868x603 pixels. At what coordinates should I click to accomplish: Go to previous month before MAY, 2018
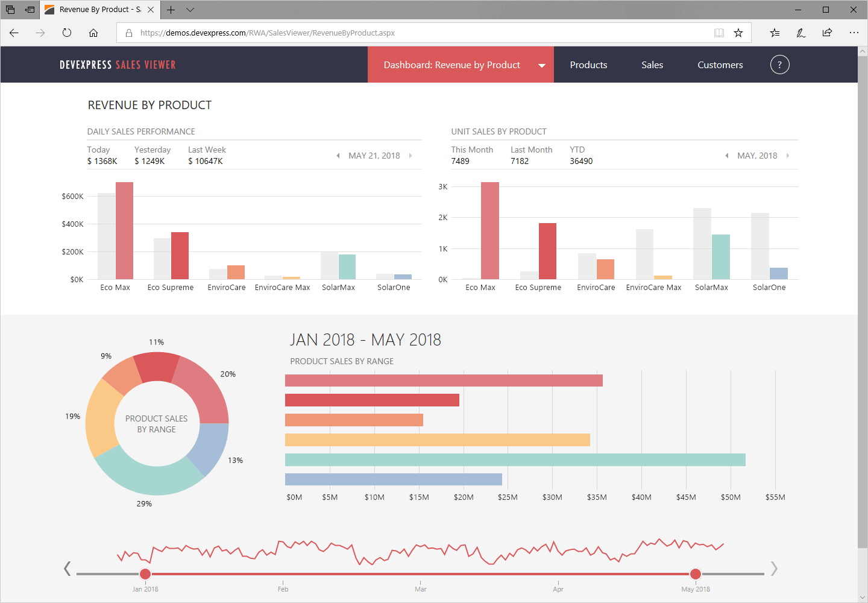coord(727,156)
